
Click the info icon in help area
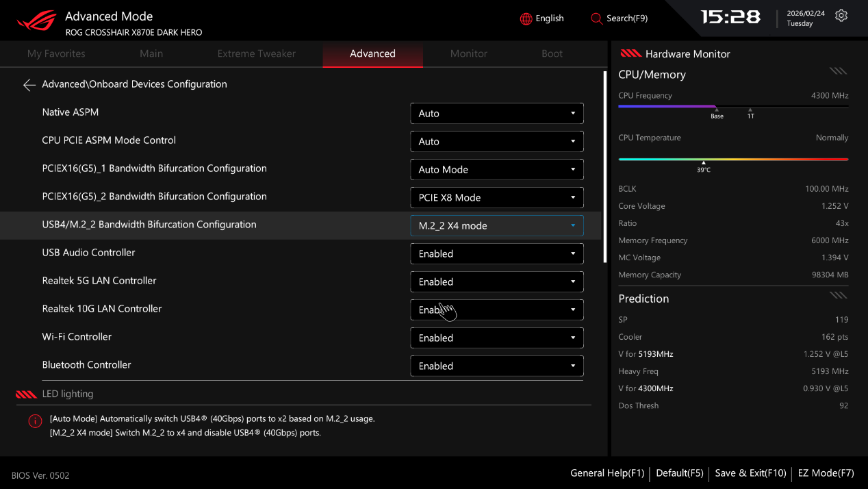(x=35, y=421)
